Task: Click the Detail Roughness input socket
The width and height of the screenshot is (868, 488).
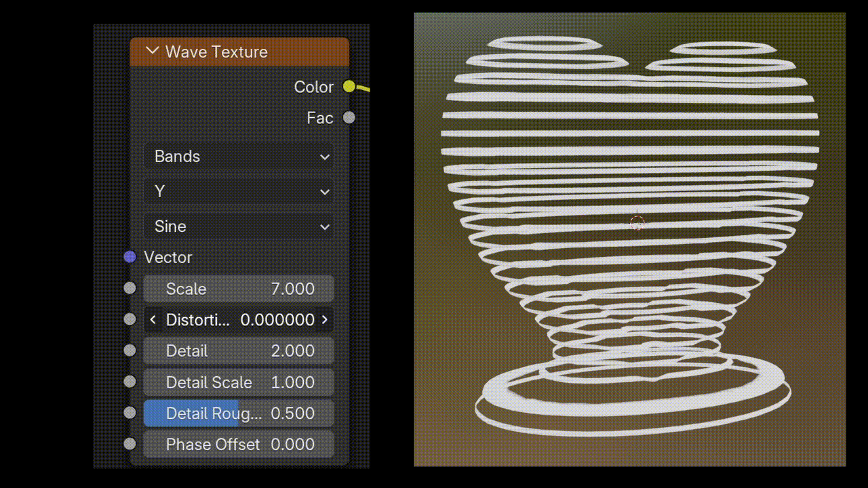Action: [x=130, y=413]
